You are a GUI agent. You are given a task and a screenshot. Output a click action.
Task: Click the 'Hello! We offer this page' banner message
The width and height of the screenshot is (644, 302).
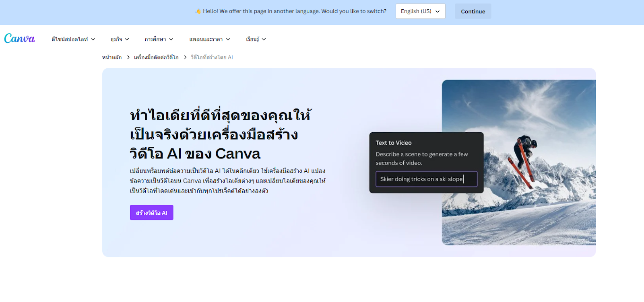pyautogui.click(x=295, y=11)
